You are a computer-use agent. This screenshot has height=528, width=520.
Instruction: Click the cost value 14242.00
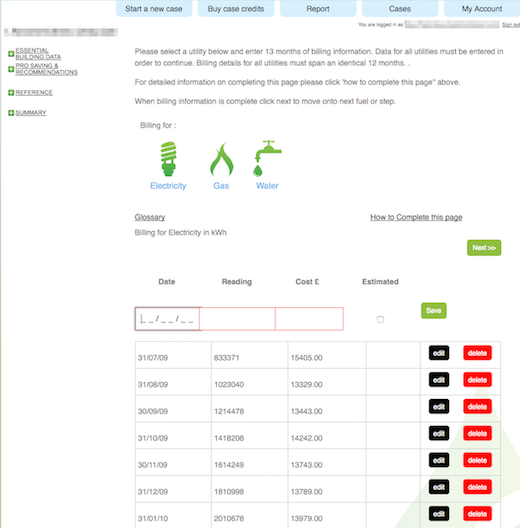pyautogui.click(x=306, y=438)
